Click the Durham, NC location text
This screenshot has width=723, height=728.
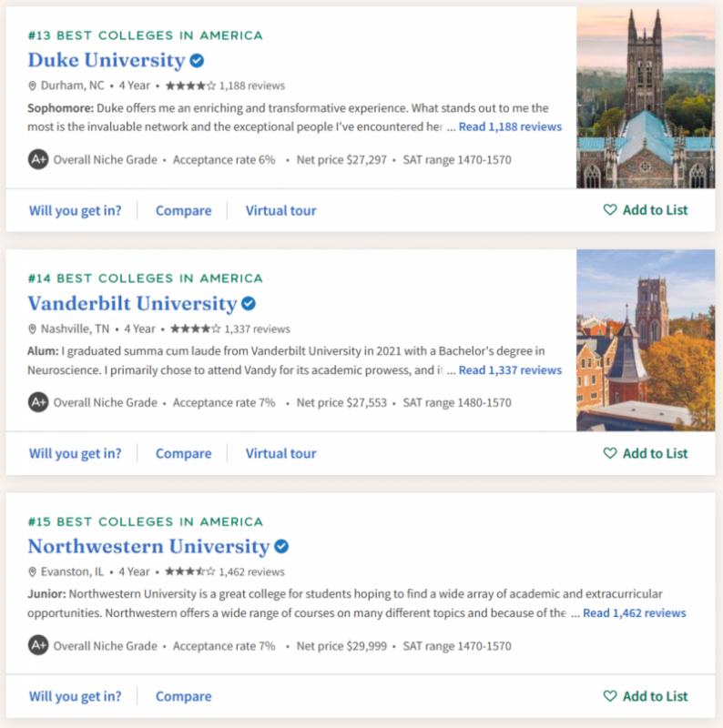pos(73,86)
